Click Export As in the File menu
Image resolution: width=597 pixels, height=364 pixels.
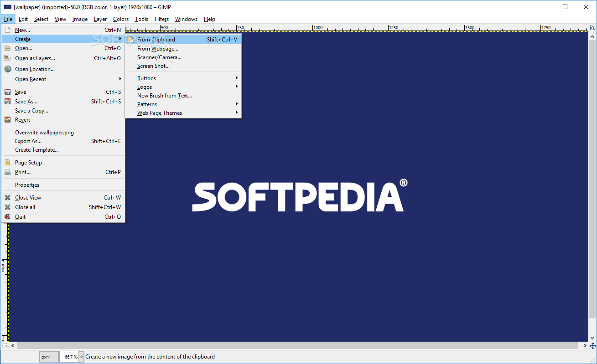coord(28,141)
